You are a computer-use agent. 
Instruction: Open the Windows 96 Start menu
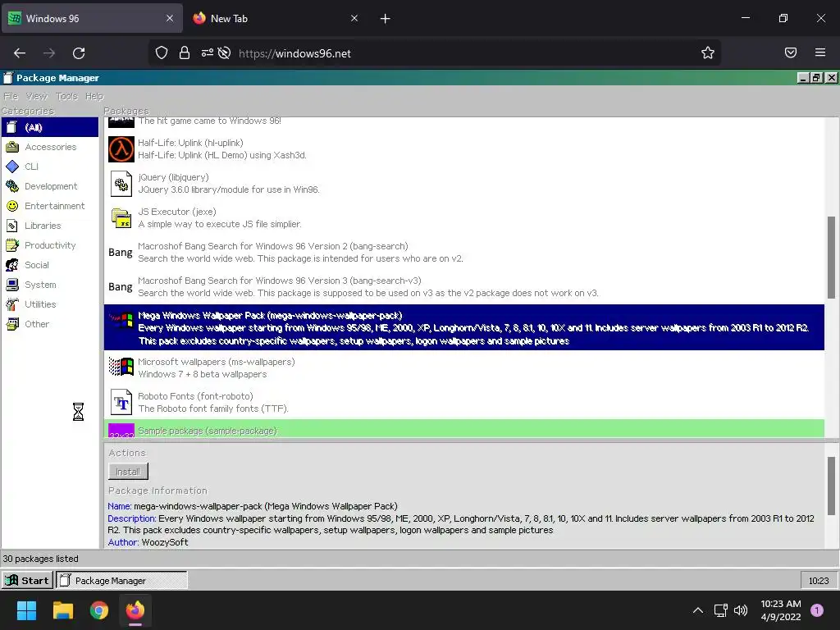tap(27, 580)
